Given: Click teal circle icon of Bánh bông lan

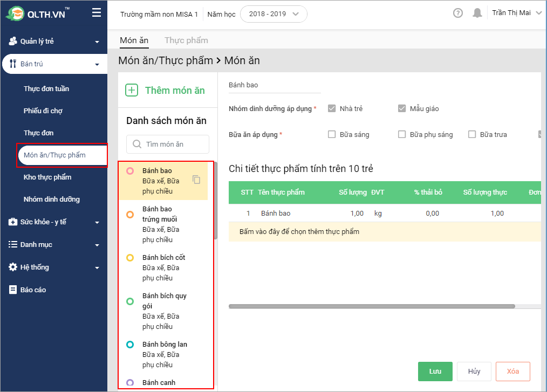Looking at the screenshot, I should 130,345.
